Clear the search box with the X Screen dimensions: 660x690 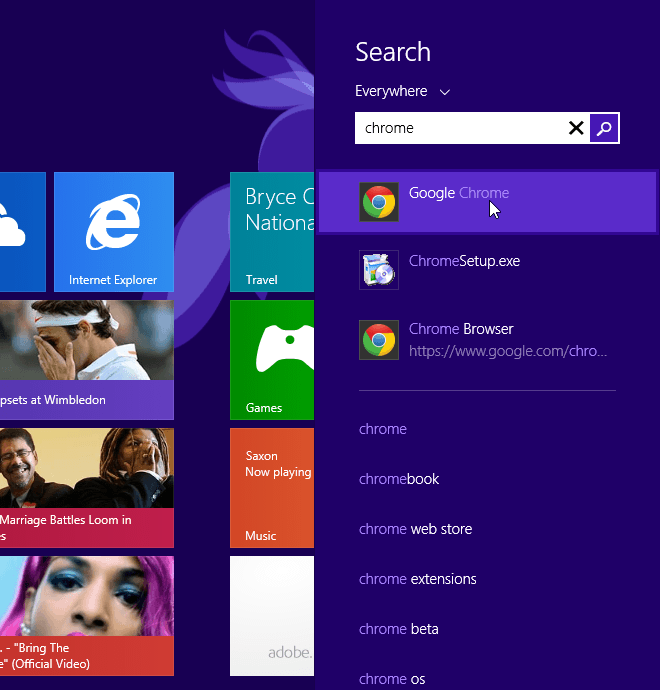pyautogui.click(x=576, y=128)
